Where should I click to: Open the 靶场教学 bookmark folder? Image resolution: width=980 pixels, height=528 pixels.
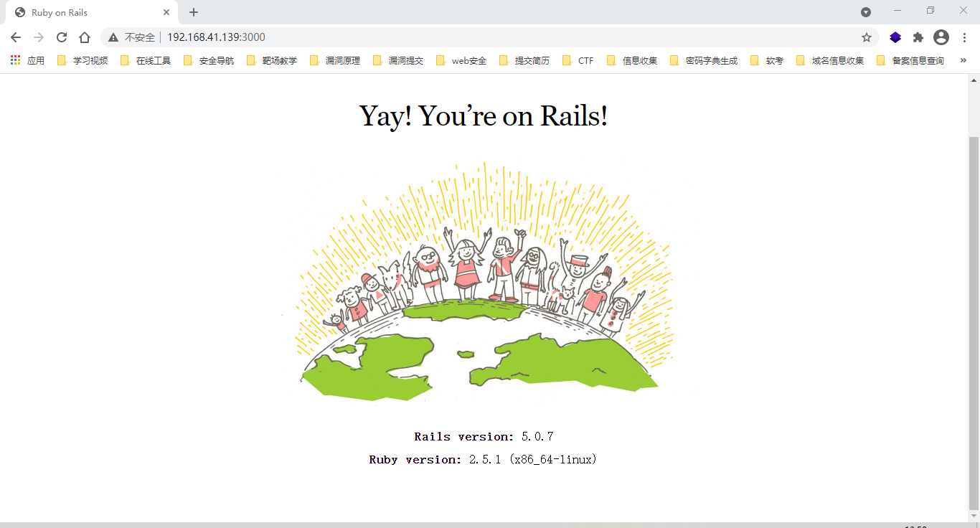pos(272,60)
